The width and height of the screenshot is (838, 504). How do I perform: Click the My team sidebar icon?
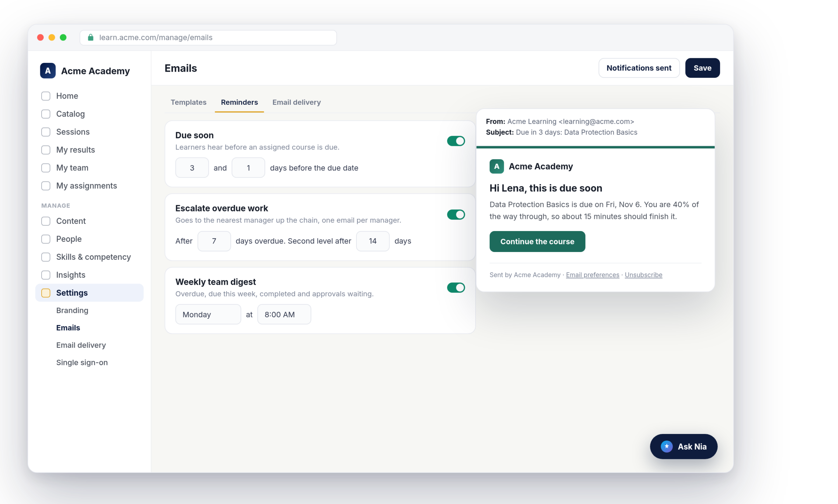46,168
